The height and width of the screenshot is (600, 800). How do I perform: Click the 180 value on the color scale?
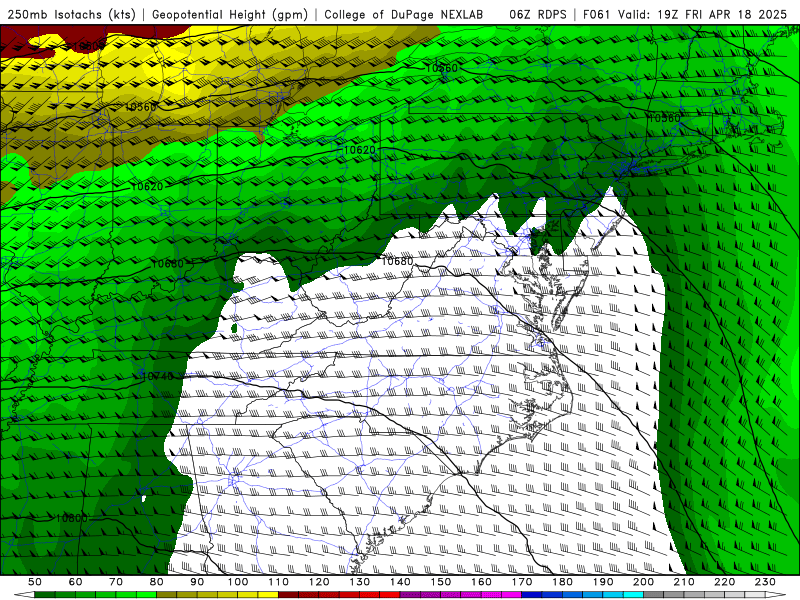563,582
